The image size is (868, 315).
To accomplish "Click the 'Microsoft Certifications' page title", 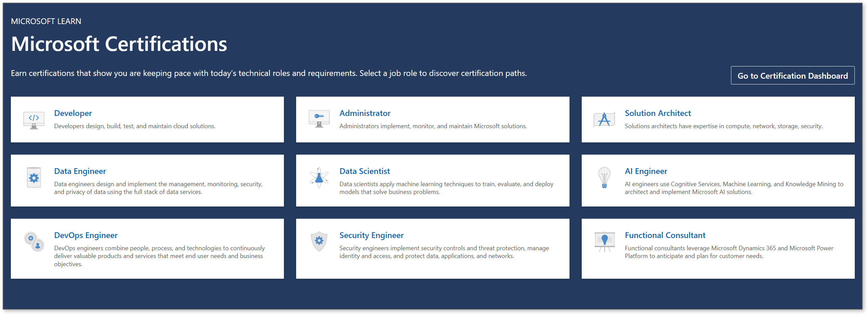I will click(119, 44).
